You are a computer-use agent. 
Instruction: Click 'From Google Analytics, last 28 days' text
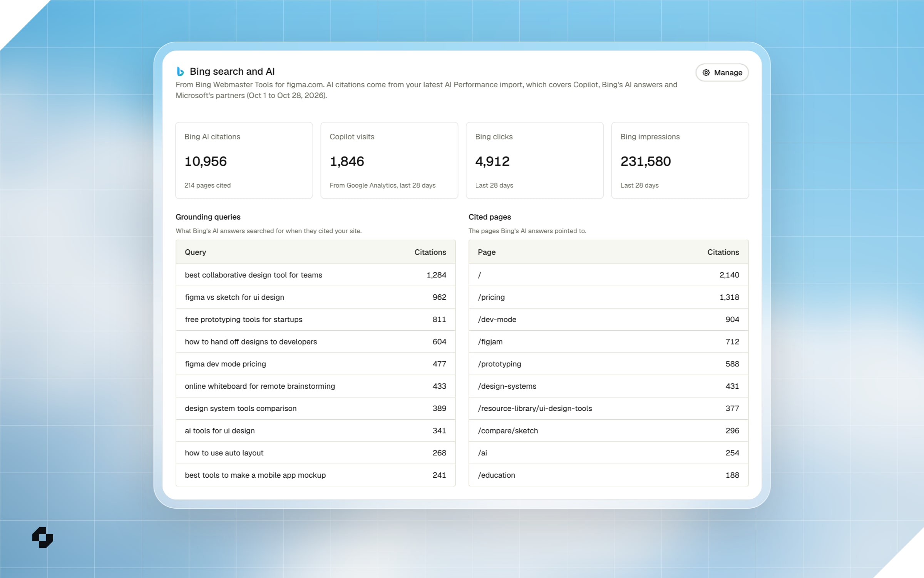[x=383, y=185]
